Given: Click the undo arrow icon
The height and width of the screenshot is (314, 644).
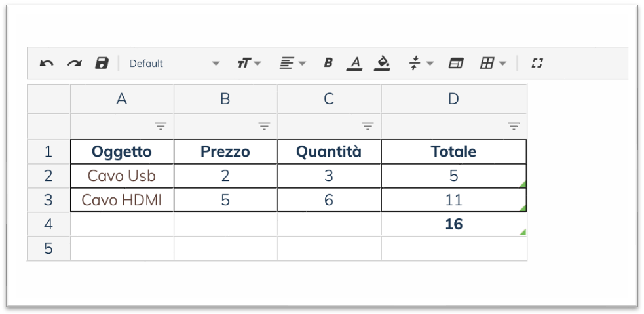Looking at the screenshot, I should click(47, 64).
